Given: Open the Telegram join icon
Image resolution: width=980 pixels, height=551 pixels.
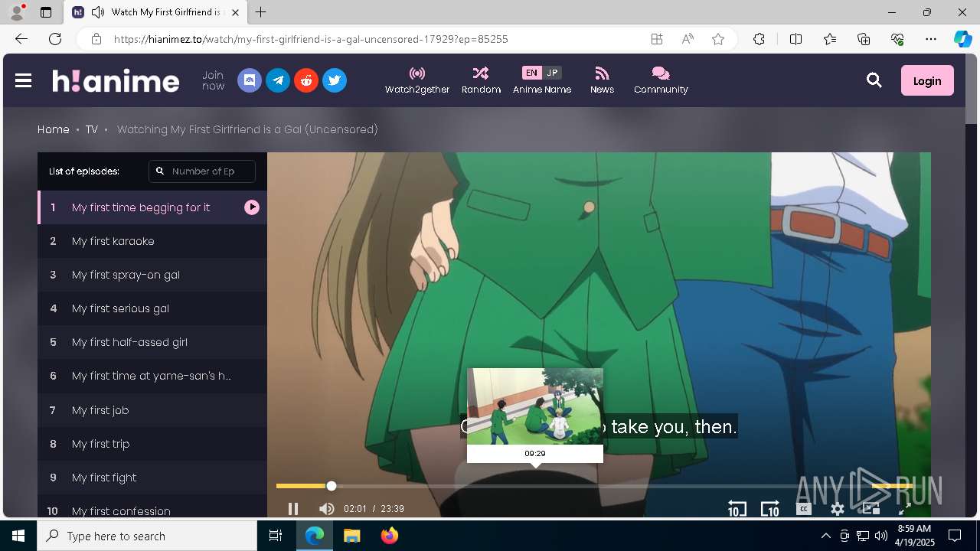Looking at the screenshot, I should tap(278, 80).
